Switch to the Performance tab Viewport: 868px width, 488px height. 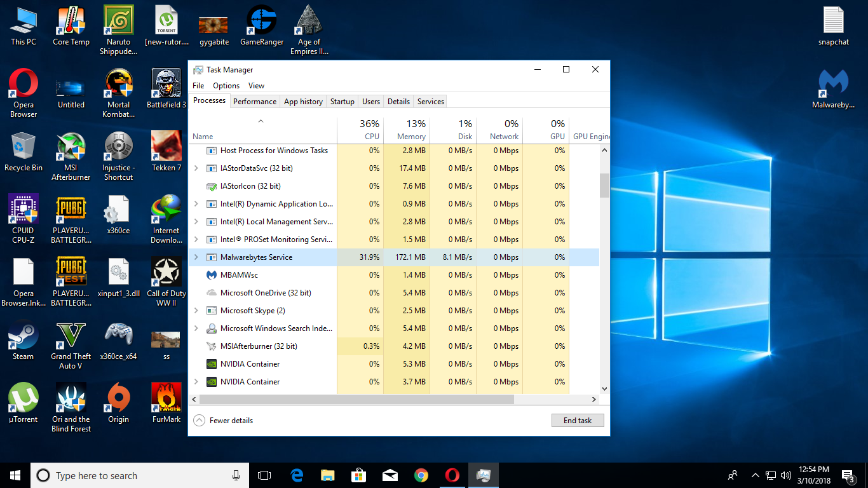tap(254, 102)
